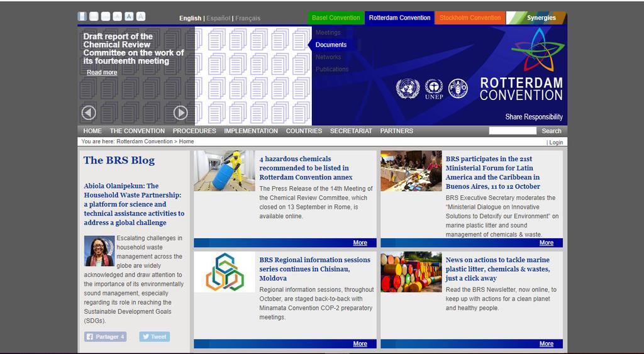
Task: Open The BRS Blog heading
Action: [x=119, y=160]
